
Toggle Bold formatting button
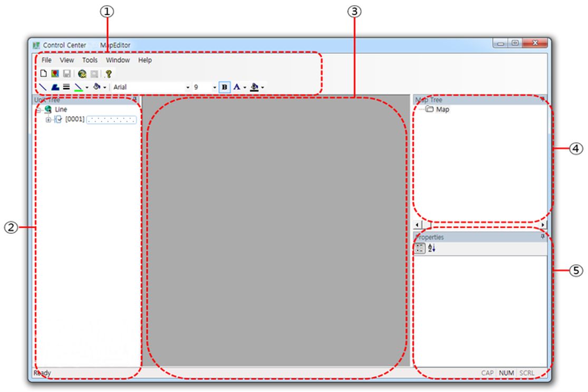pos(225,87)
